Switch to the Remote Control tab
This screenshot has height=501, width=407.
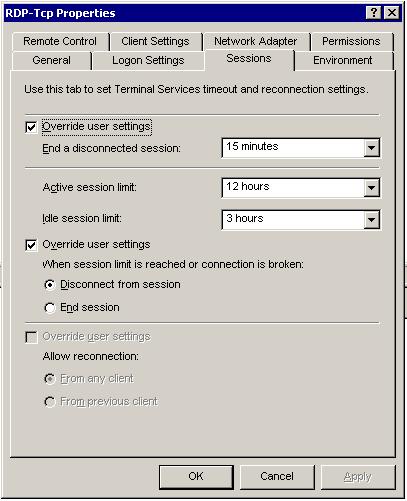point(60,41)
